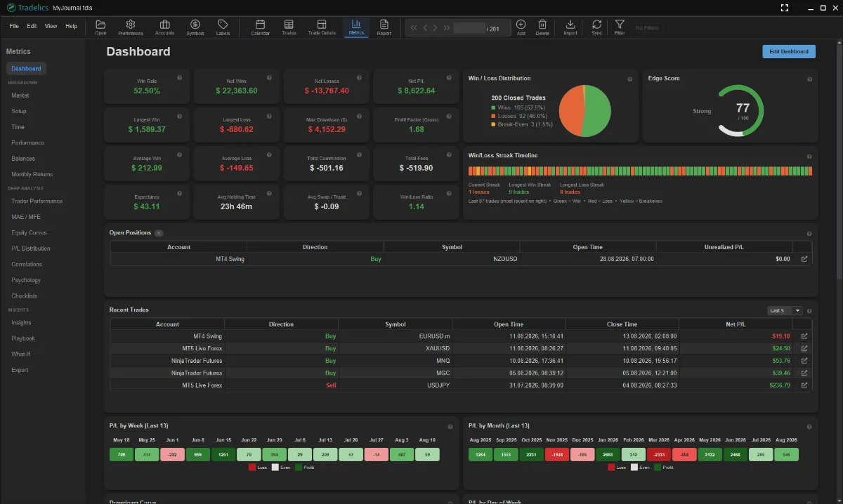The width and height of the screenshot is (843, 504).
Task: Switch to the Trades view
Action: (289, 27)
